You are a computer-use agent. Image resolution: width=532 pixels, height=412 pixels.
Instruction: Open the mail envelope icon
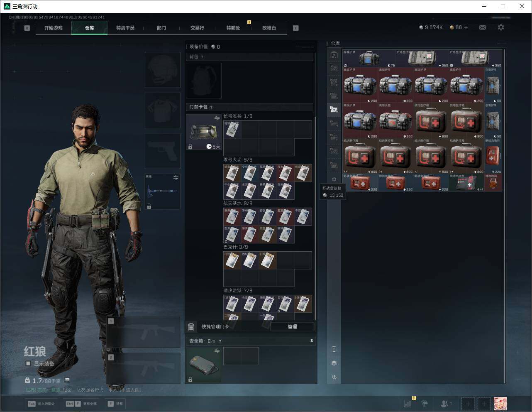(x=483, y=27)
